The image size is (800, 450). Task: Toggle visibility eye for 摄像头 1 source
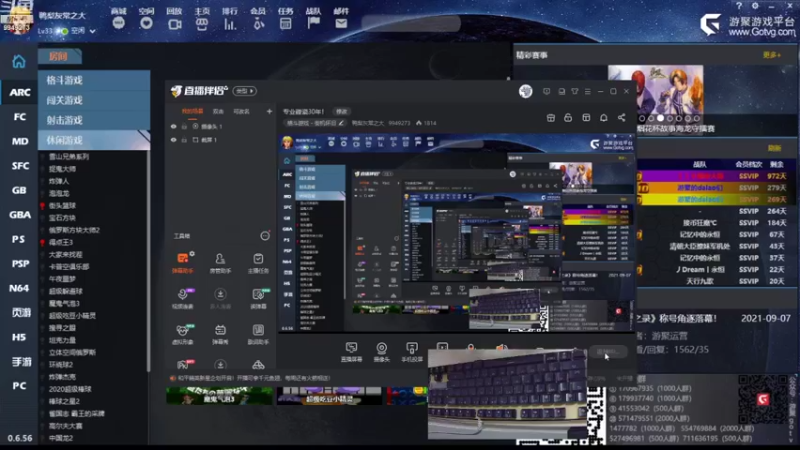(173, 127)
